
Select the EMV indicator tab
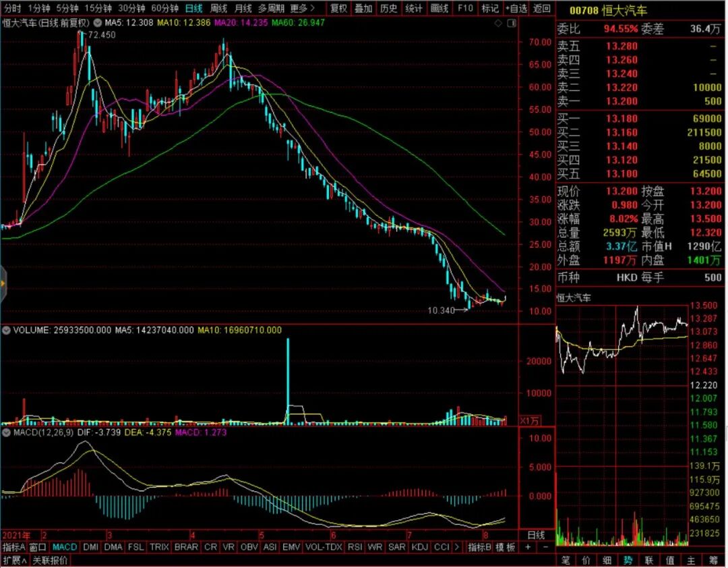(291, 547)
